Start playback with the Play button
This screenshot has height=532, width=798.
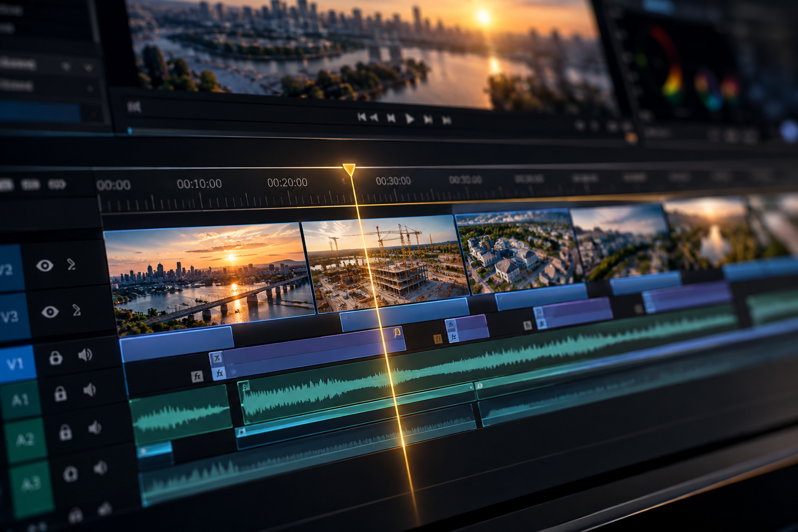[x=410, y=119]
